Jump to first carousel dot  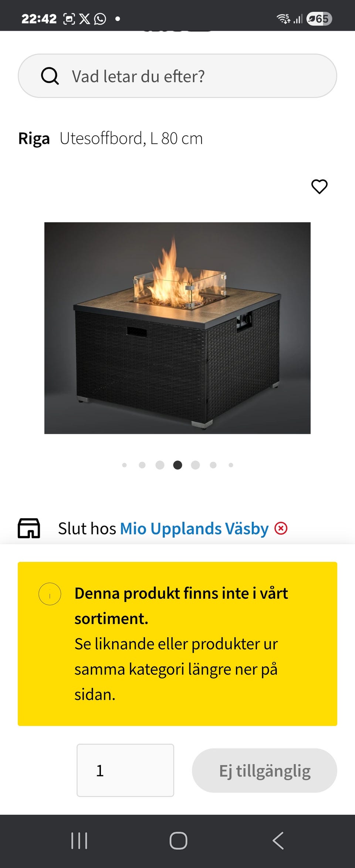[x=124, y=465]
